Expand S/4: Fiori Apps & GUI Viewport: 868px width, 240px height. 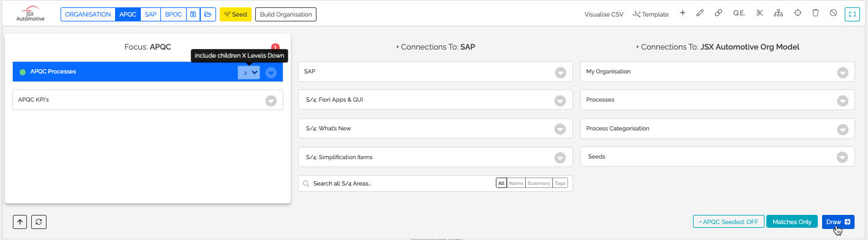click(560, 100)
